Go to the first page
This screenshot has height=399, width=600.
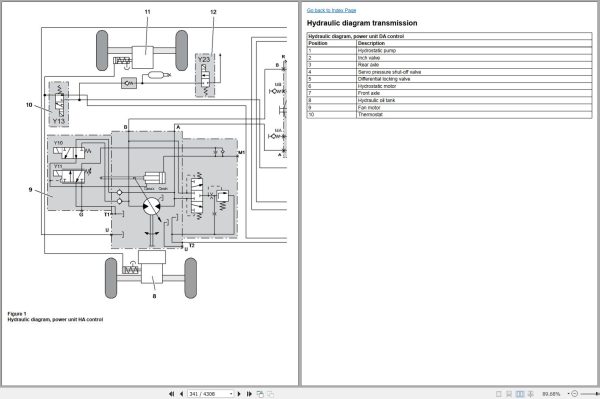coord(171,394)
